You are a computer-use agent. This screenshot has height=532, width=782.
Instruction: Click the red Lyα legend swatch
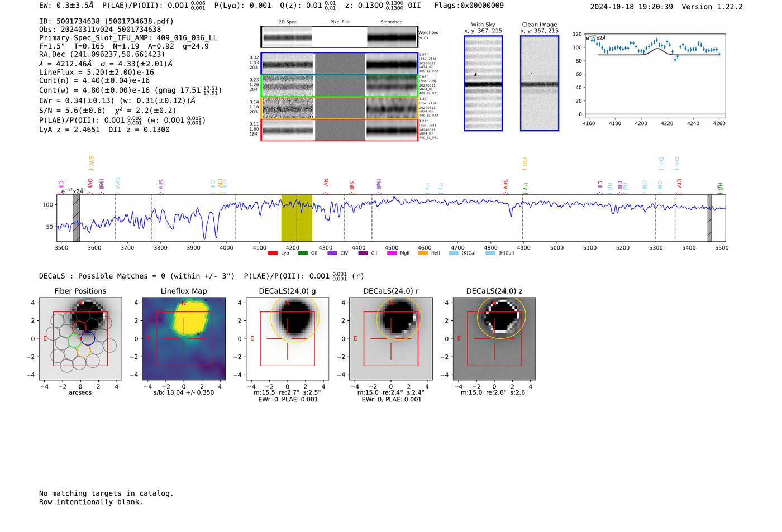coord(273,253)
